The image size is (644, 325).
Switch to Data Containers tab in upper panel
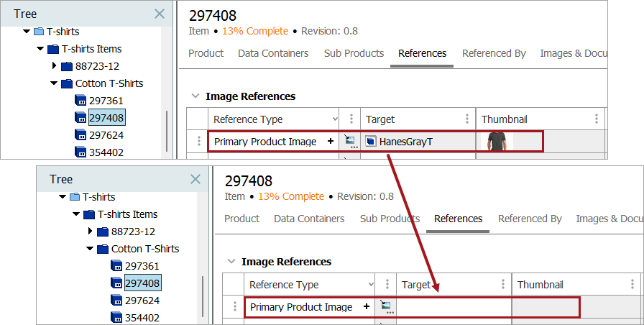pos(273,53)
